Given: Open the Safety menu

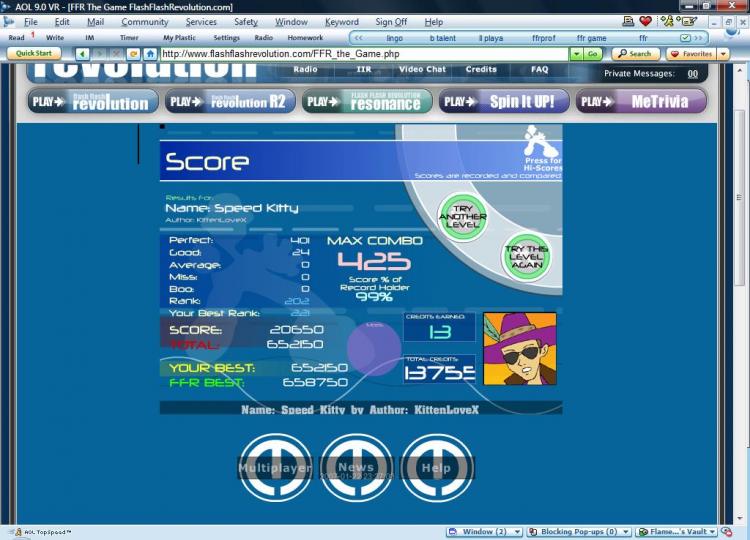Looking at the screenshot, I should tap(246, 22).
